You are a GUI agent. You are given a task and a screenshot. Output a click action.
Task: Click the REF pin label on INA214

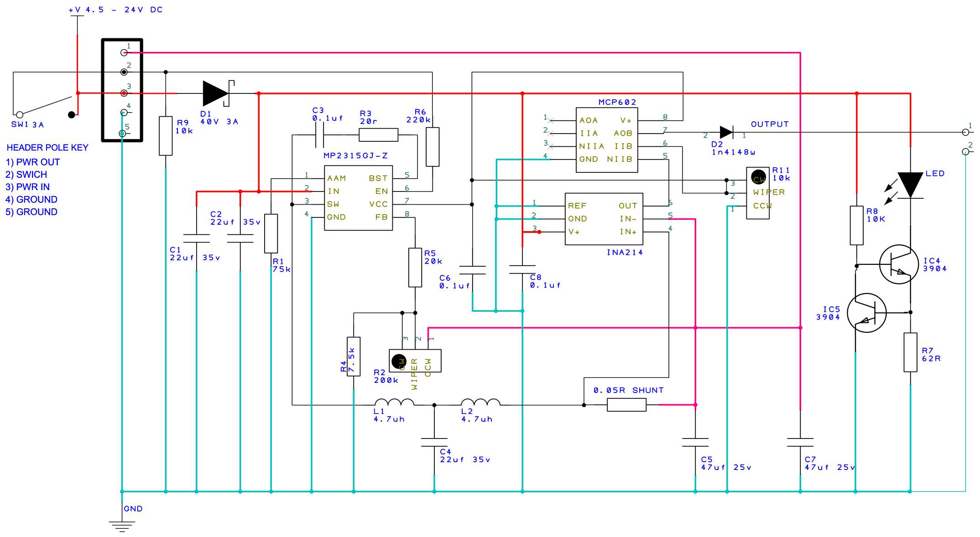577,206
